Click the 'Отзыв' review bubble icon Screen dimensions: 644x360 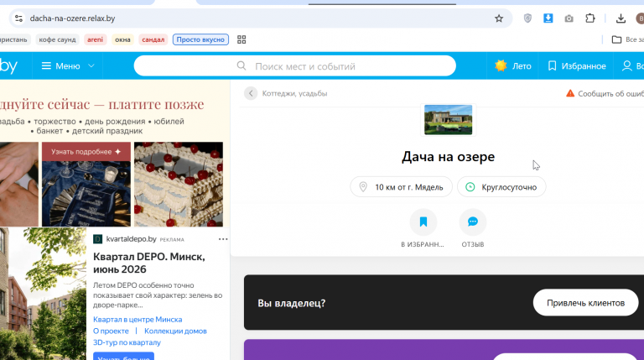[x=473, y=222]
